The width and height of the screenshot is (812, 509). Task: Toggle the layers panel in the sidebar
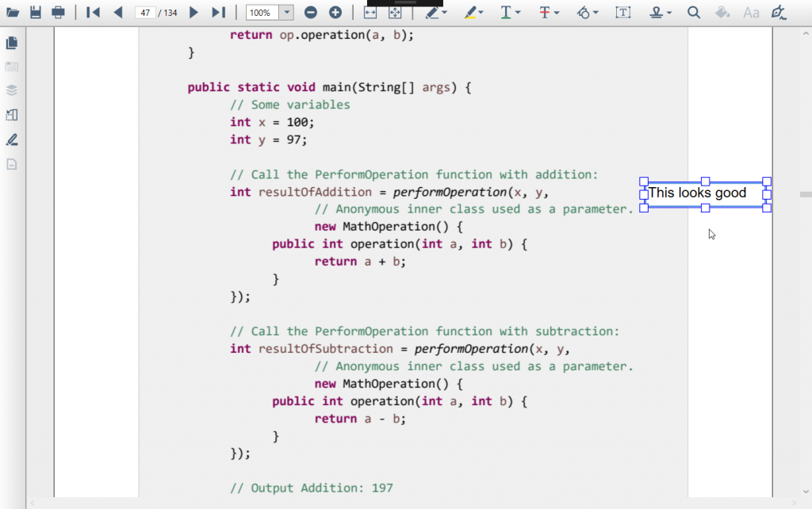point(10,90)
